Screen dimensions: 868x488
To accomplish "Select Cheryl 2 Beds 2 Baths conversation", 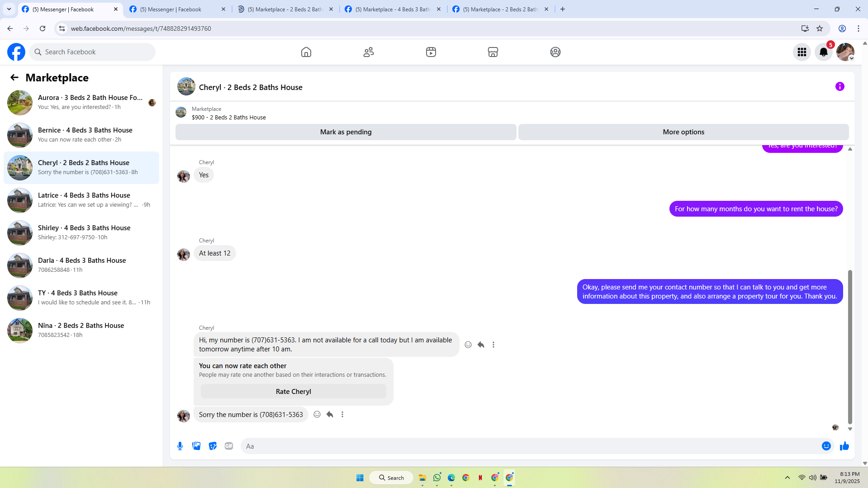I will coord(81,168).
